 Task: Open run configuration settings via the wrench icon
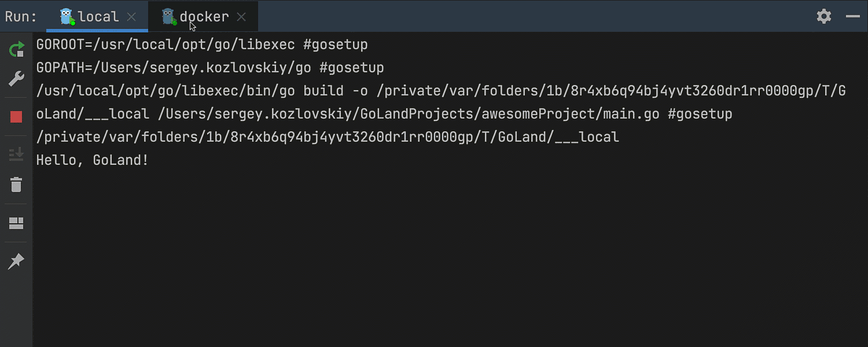pyautogui.click(x=16, y=79)
